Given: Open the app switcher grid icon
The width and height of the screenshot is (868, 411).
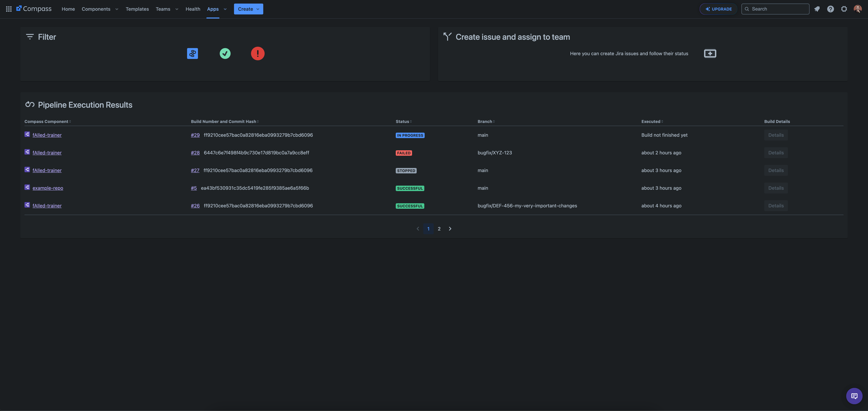Looking at the screenshot, I should tap(9, 9).
